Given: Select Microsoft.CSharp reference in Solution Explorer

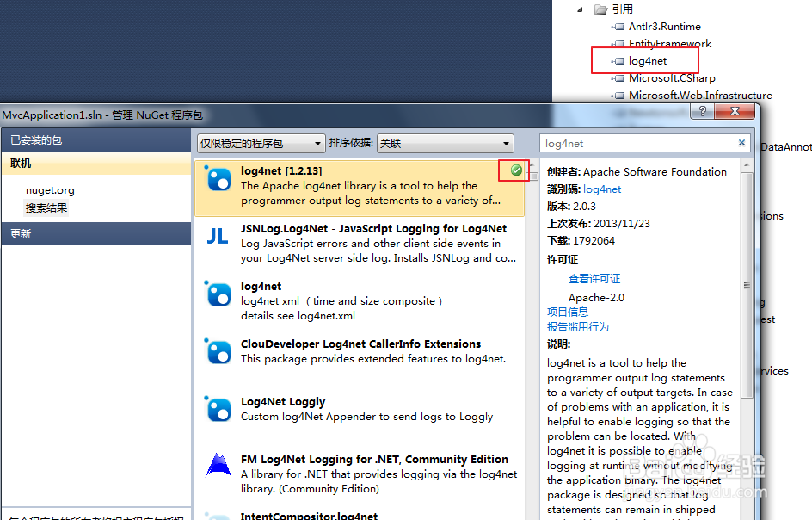Looking at the screenshot, I should 672,78.
